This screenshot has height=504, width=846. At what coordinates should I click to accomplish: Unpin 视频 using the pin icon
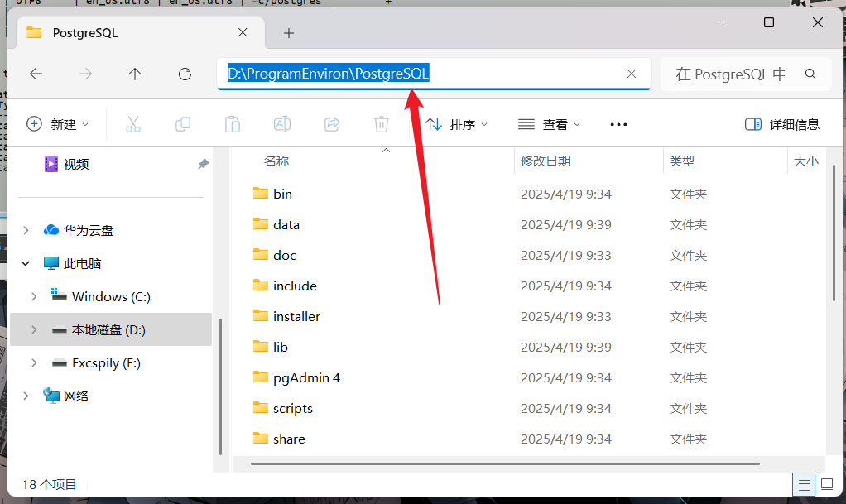[203, 164]
